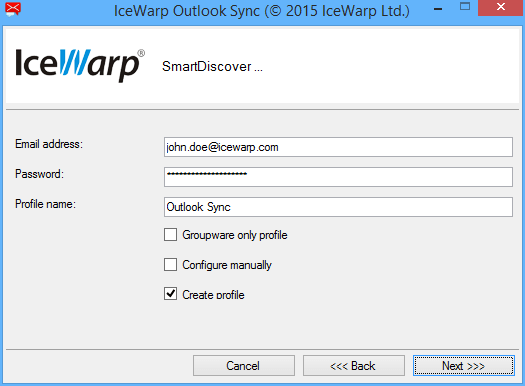Proceed with the Next >>> button

click(x=464, y=366)
